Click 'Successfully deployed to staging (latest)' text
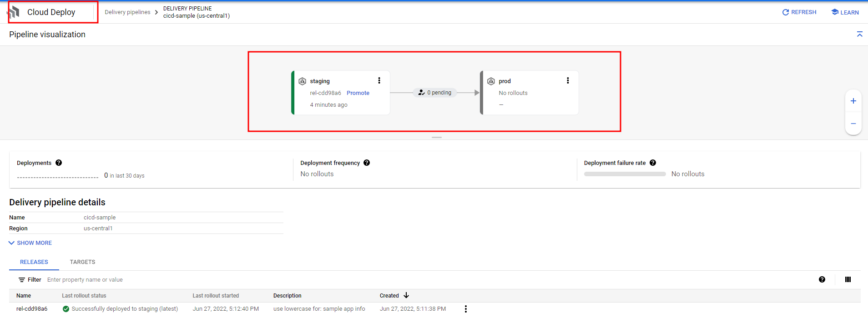Screen dimensions: 868x313 pos(125,309)
